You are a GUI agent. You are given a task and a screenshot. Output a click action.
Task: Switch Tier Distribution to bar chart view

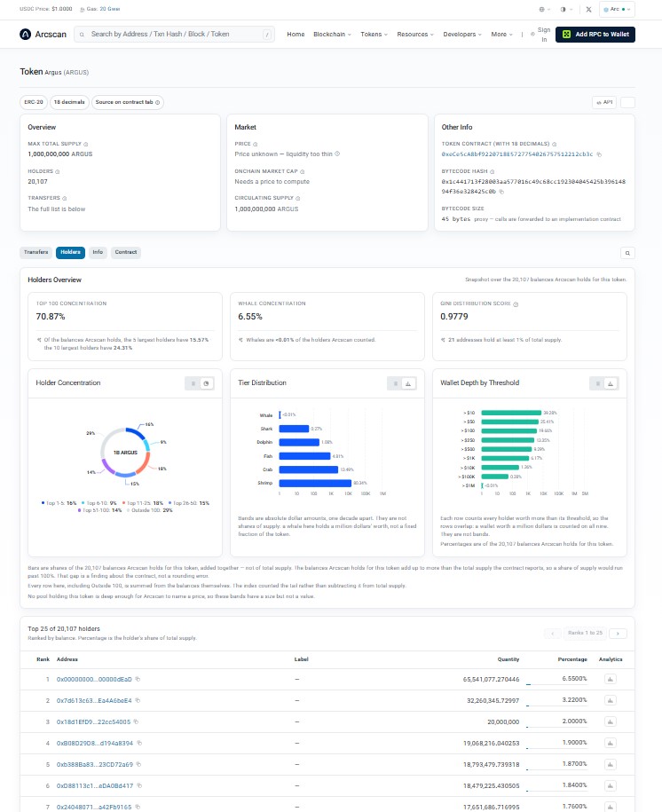coord(409,383)
